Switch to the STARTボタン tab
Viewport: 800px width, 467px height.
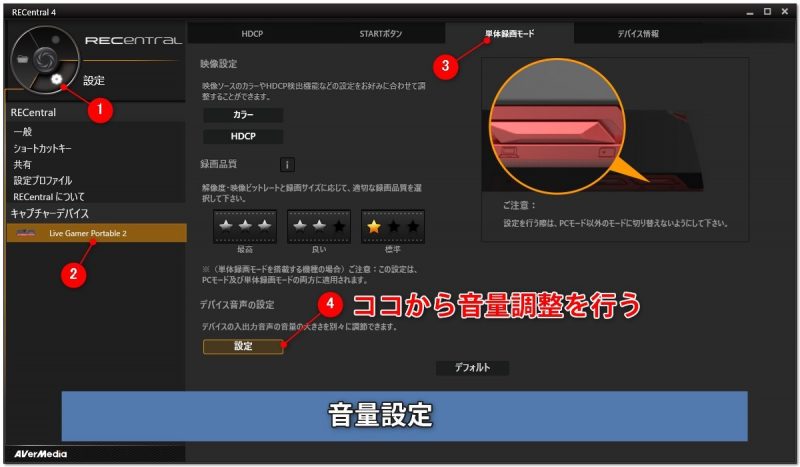(x=381, y=34)
